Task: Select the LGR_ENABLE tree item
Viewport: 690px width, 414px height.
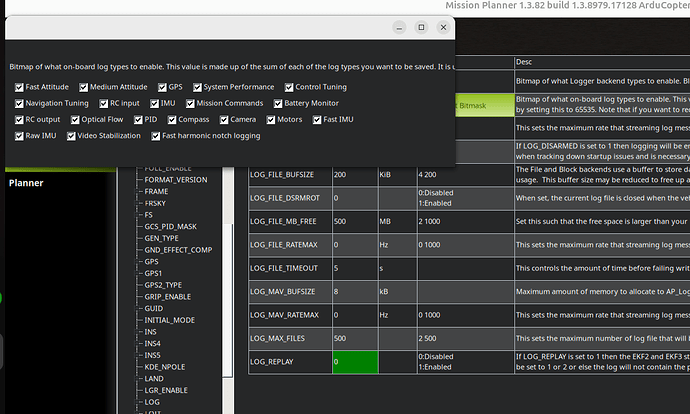Action: (166, 388)
